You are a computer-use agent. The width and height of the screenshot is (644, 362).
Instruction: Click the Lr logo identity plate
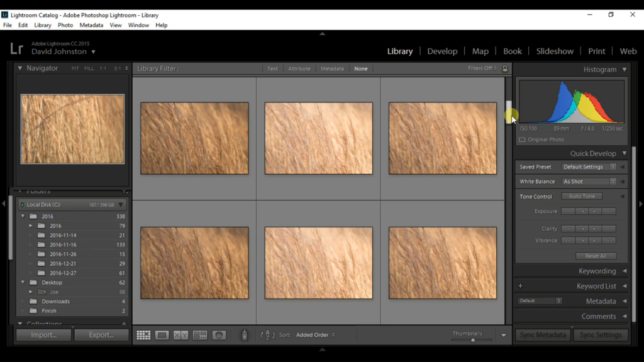point(16,48)
